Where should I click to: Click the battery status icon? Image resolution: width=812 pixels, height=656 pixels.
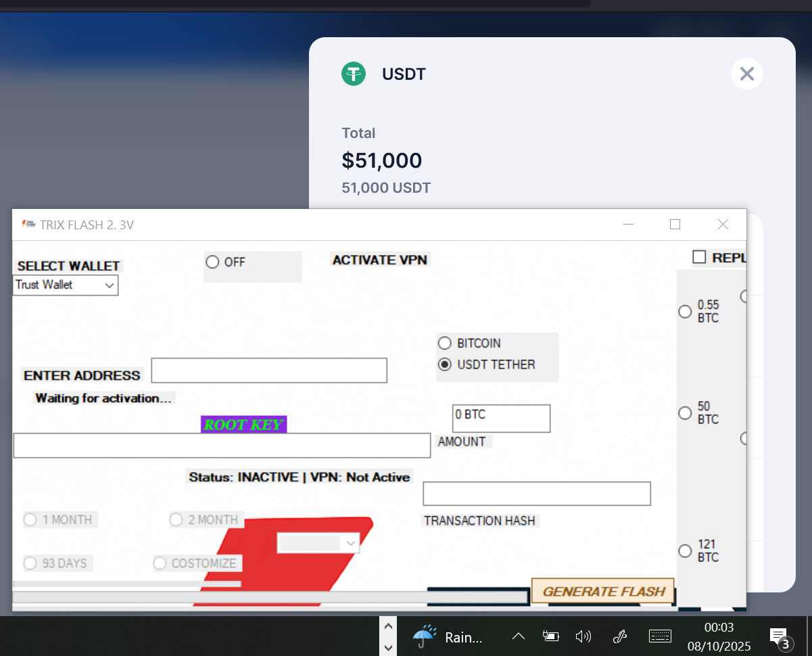click(550, 636)
